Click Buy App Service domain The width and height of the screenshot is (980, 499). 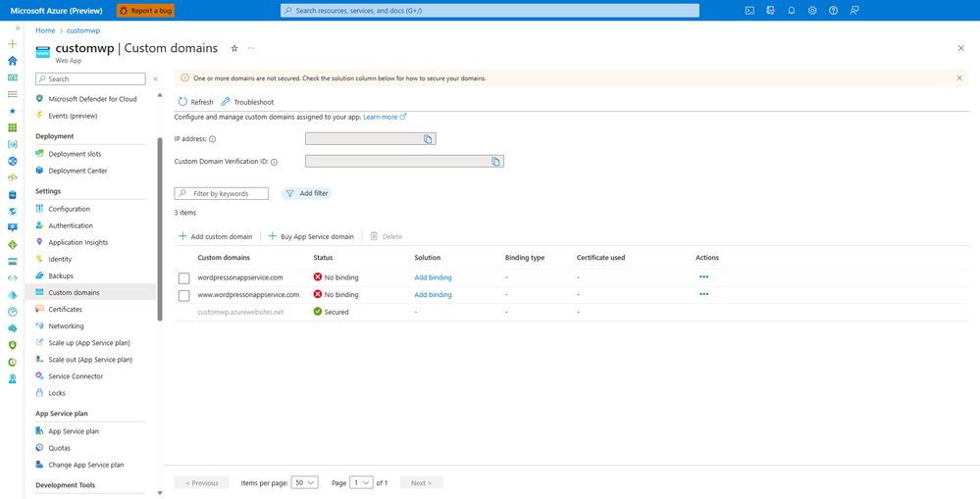click(311, 236)
